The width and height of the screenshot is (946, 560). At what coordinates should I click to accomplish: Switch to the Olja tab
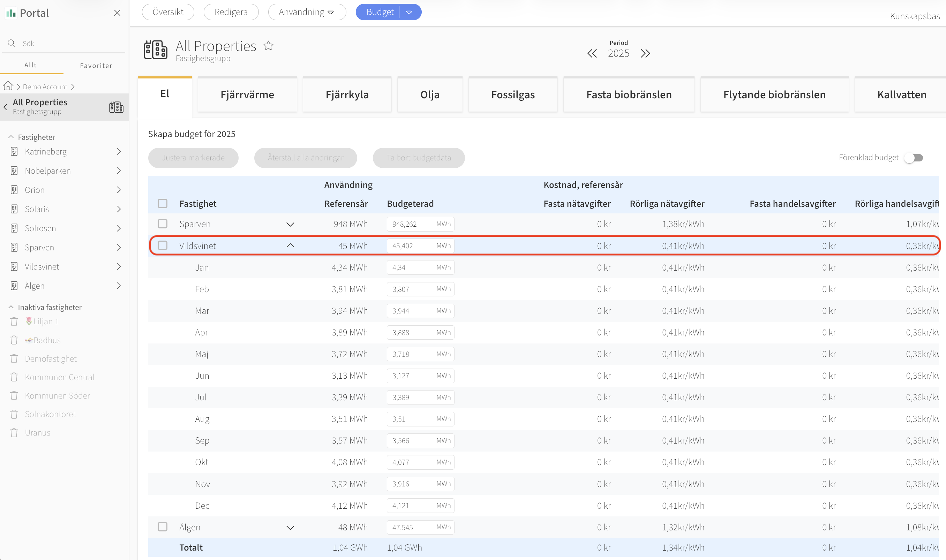pos(430,94)
